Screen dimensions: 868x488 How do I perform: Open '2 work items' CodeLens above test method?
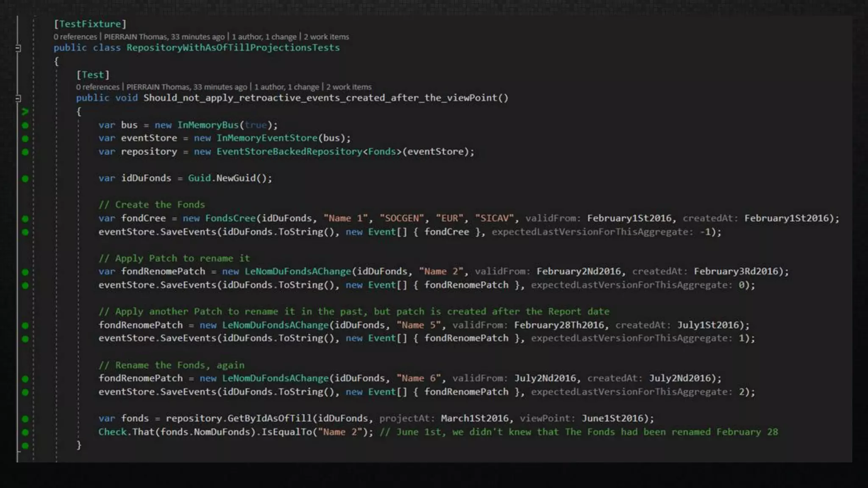(x=348, y=87)
